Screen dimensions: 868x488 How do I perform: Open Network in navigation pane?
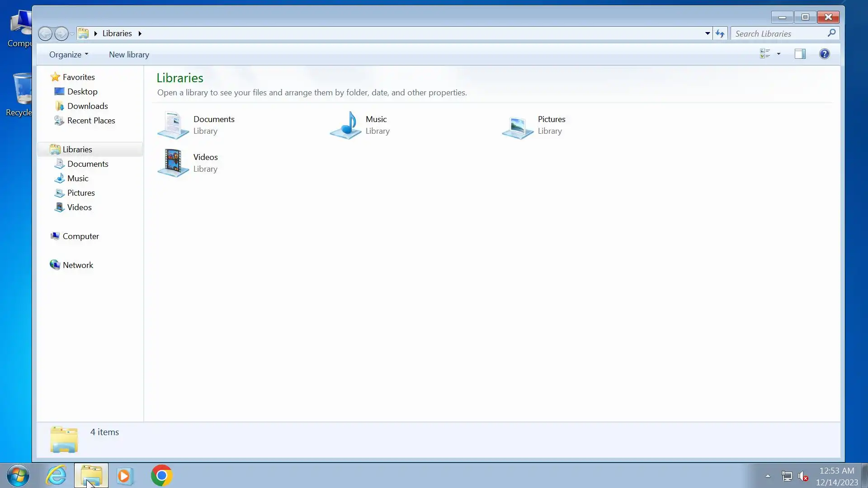78,265
